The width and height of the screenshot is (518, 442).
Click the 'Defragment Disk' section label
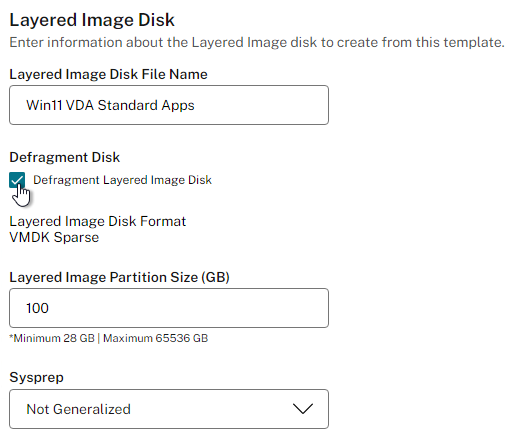pyautogui.click(x=64, y=157)
